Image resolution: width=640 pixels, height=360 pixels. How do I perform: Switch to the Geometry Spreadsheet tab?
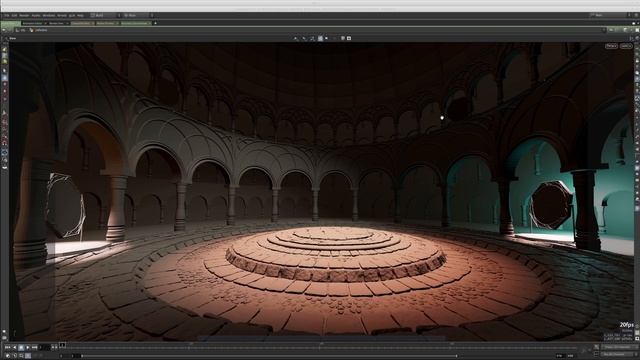click(x=136, y=23)
